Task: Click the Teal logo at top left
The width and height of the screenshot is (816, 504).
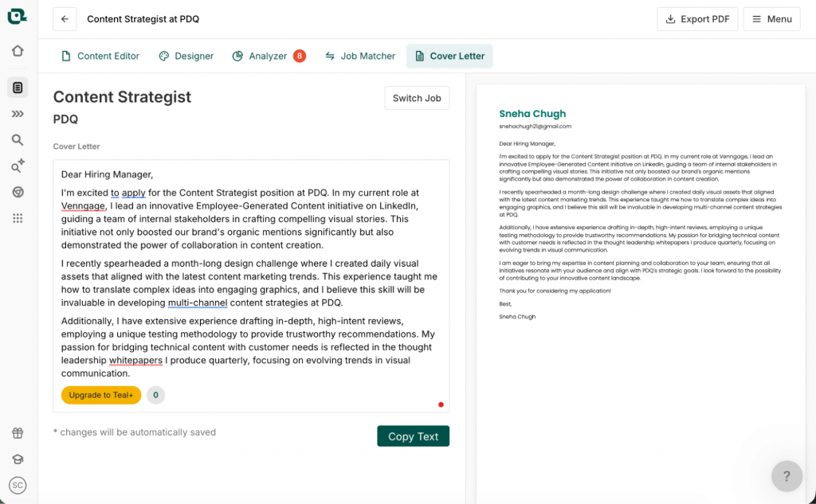Action: [x=17, y=16]
